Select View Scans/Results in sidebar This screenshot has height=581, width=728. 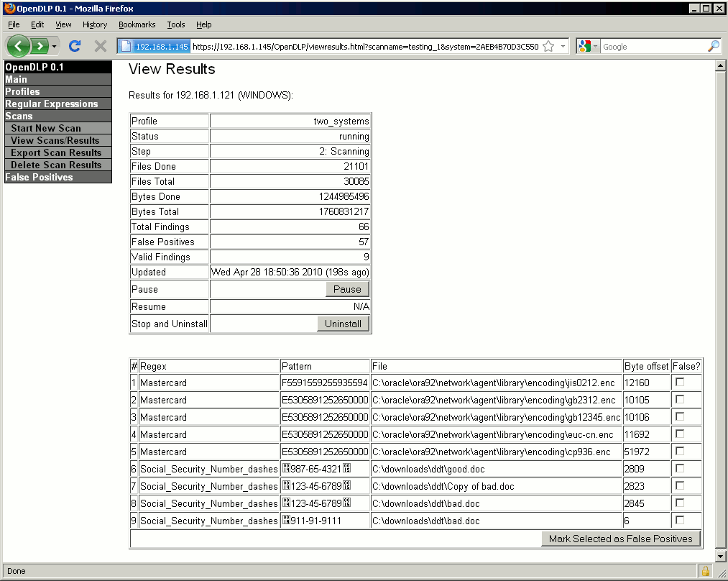point(58,140)
